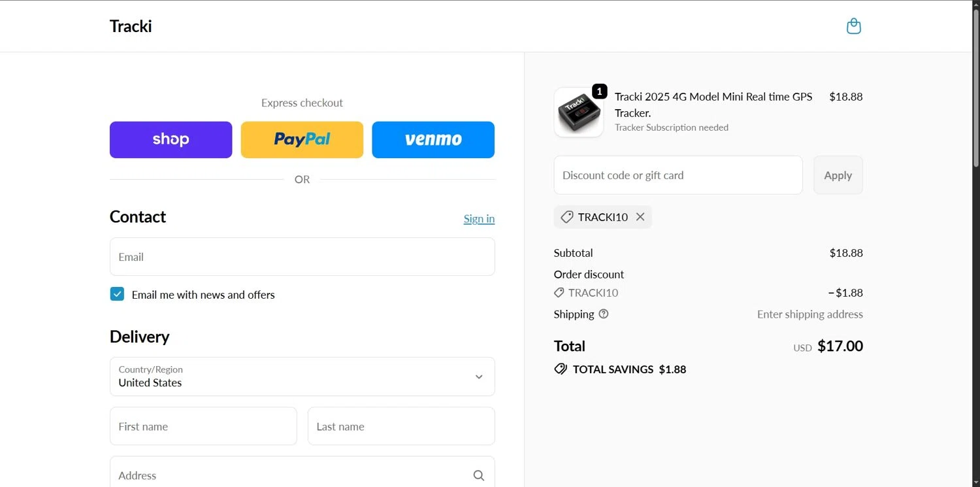Image resolution: width=980 pixels, height=487 pixels.
Task: Focus the Address input field
Action: (302, 472)
